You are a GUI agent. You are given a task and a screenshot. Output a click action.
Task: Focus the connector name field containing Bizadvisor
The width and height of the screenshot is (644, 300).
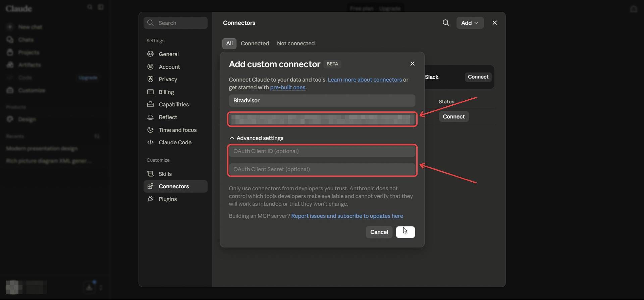tap(322, 100)
